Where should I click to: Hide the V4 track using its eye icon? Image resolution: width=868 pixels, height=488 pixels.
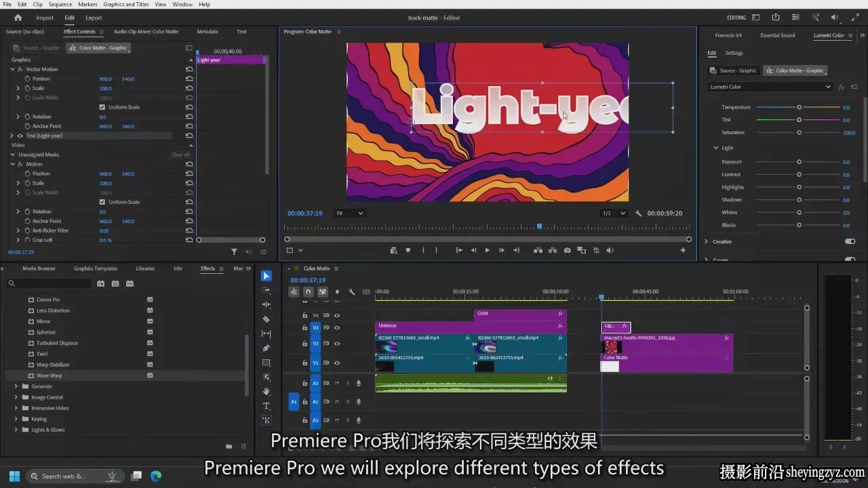336,315
